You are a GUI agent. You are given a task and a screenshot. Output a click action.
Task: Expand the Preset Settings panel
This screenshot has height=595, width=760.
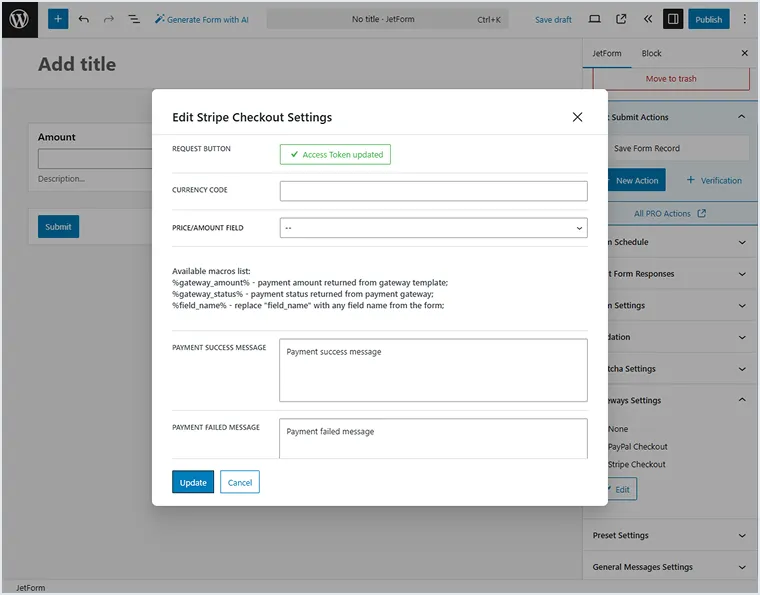(668, 535)
